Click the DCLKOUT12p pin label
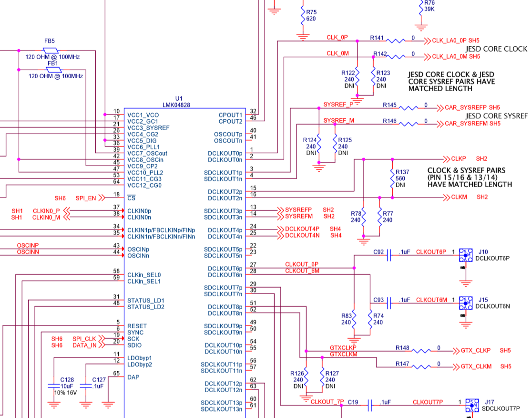The width and height of the screenshot is (532, 418). [224, 384]
